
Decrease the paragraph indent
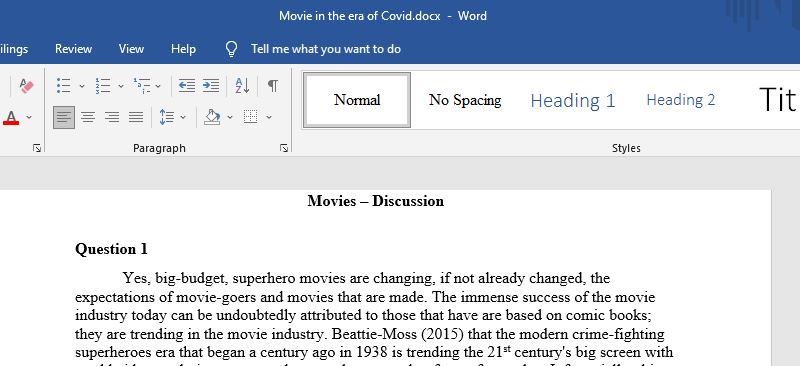[x=186, y=85]
